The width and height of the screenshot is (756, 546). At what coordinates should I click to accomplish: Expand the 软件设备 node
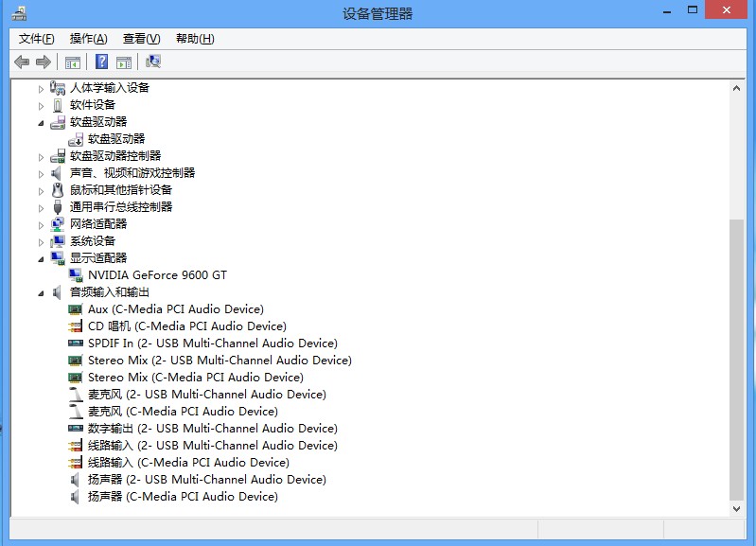[41, 106]
